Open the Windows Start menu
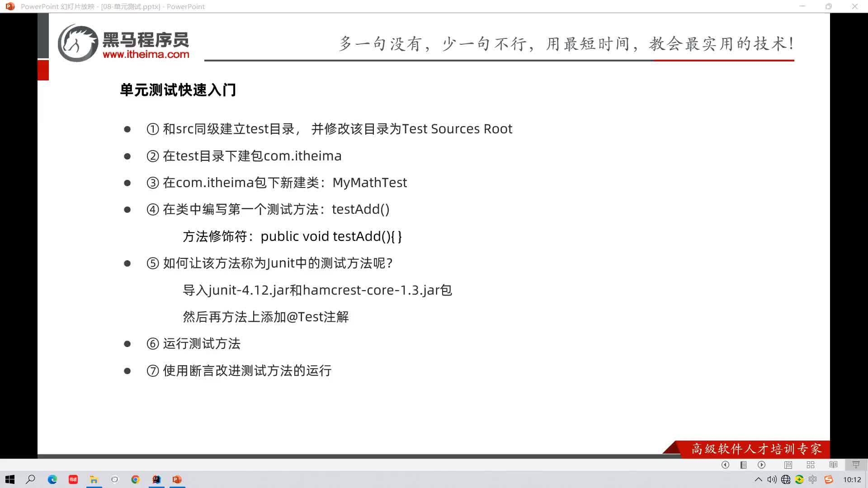The width and height of the screenshot is (868, 488). click(x=10, y=479)
